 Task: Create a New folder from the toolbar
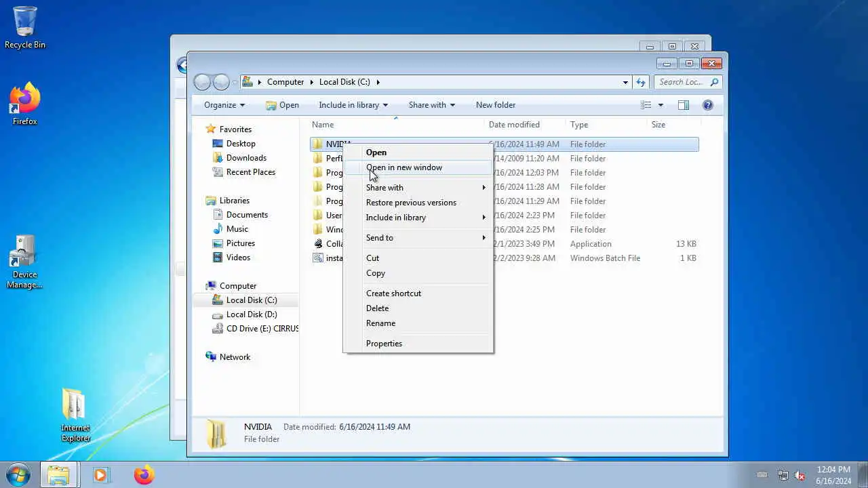pos(496,105)
